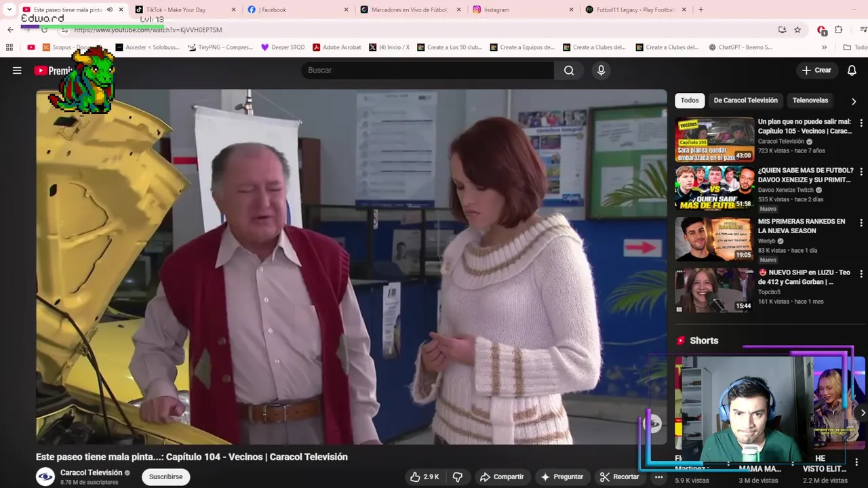Open TinyPNG bookmark
Viewport: 868px width, 488px height.
click(x=220, y=47)
